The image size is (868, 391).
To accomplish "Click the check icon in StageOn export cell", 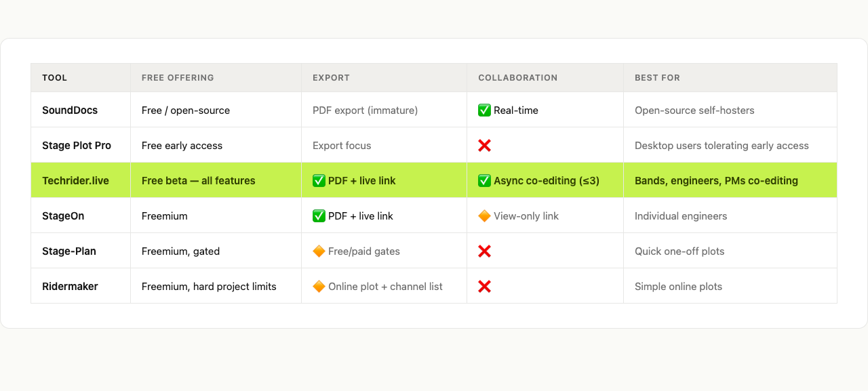I will [319, 216].
